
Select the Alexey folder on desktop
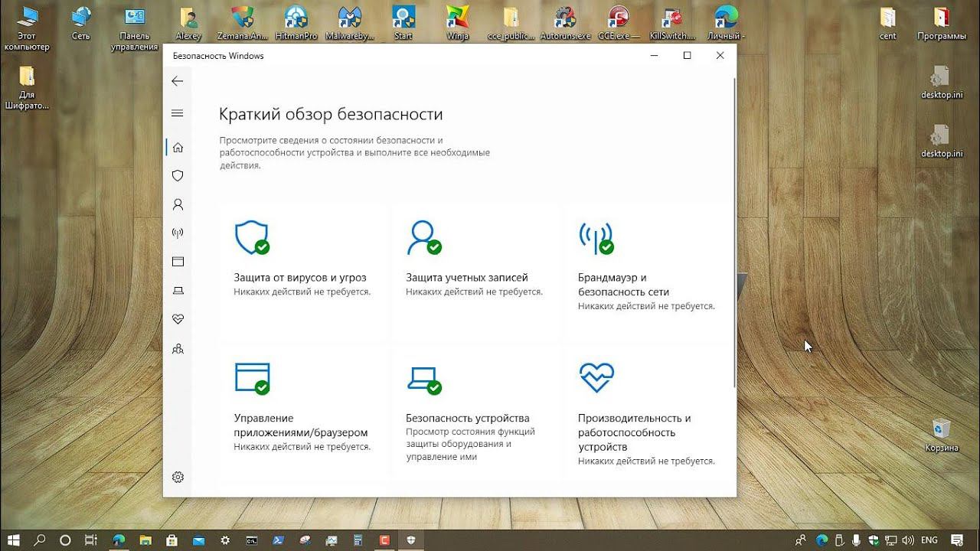click(188, 24)
